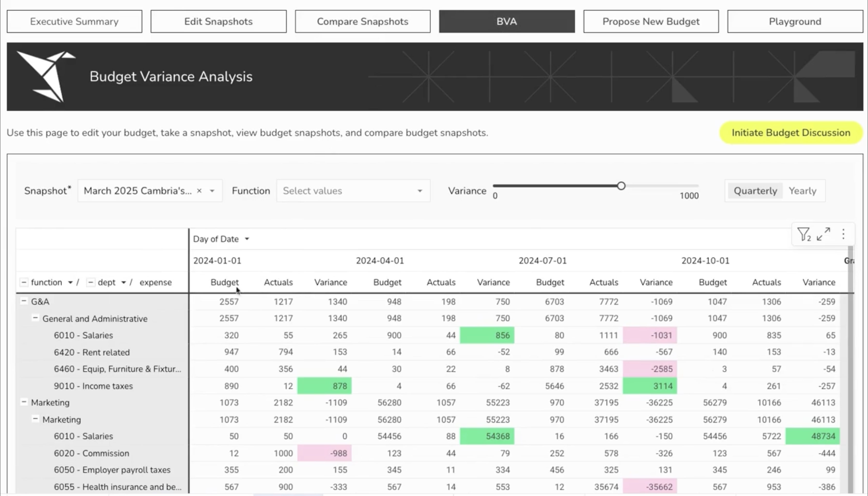Open the Snapshot dropdown arrow
The height and width of the screenshot is (496, 868).
(212, 191)
